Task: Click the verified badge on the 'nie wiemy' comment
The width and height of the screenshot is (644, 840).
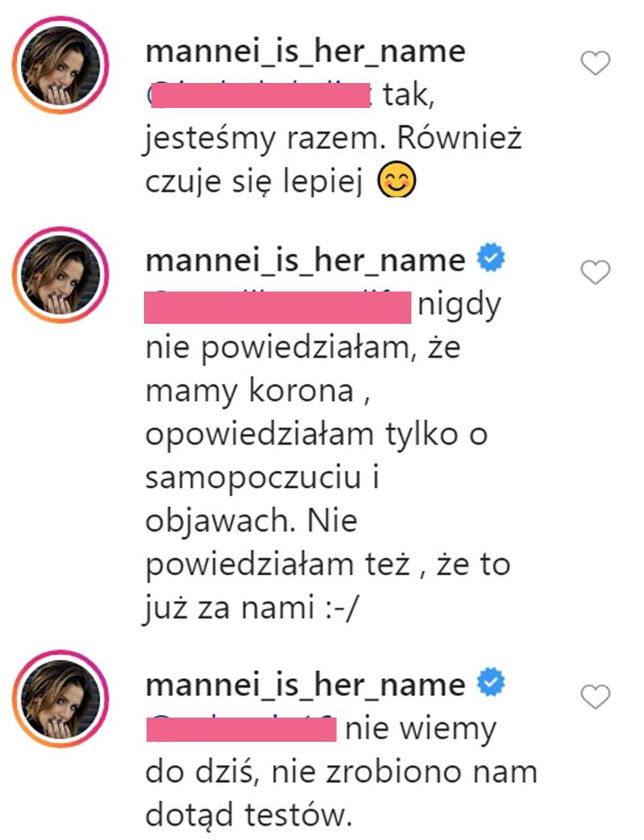Action: pos(492,684)
